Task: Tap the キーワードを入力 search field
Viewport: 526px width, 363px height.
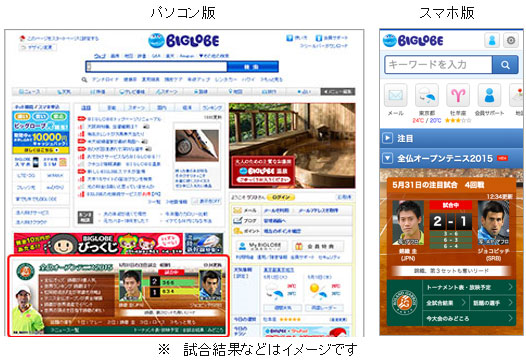Action: coord(438,65)
